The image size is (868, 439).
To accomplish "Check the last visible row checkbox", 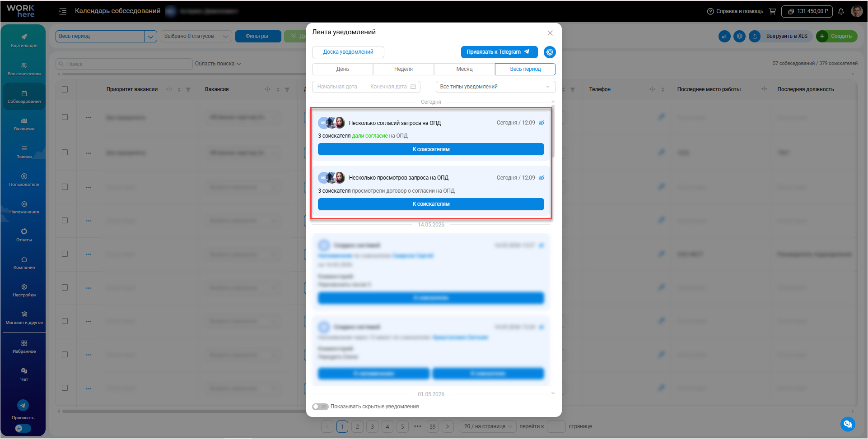I will point(65,388).
